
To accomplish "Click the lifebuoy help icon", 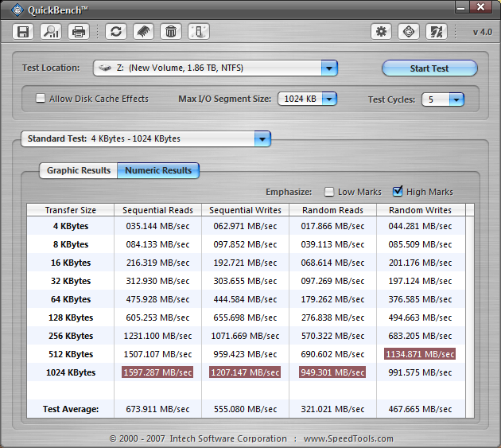I will pyautogui.click(x=409, y=32).
